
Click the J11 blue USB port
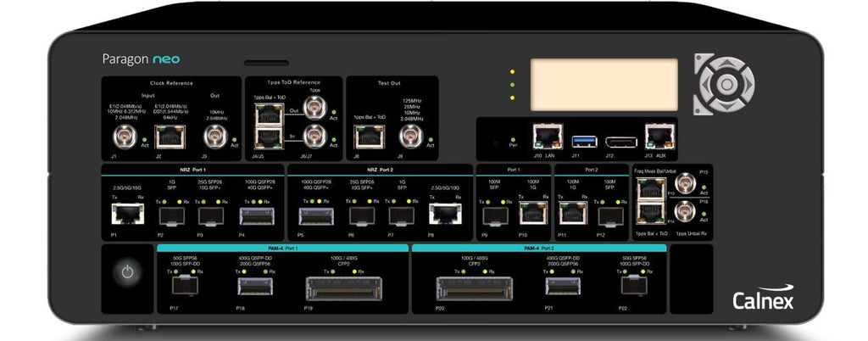(x=580, y=138)
